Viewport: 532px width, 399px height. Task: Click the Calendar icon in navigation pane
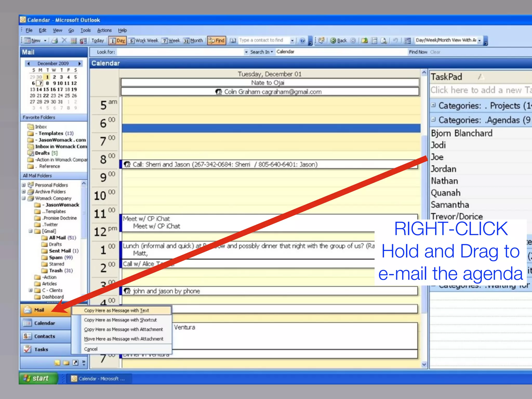27,323
